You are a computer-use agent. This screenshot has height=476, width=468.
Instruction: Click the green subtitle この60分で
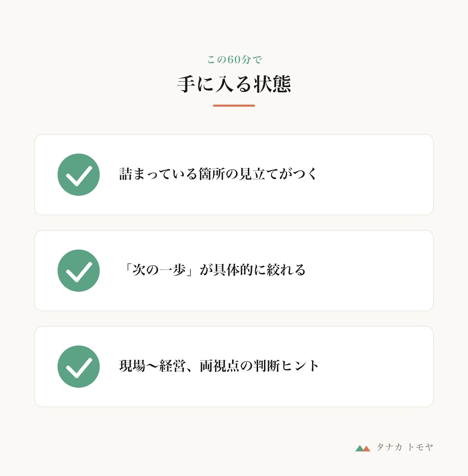click(234, 59)
